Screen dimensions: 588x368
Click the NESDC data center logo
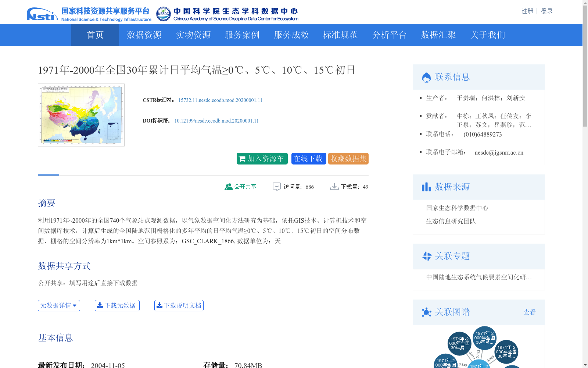[227, 14]
